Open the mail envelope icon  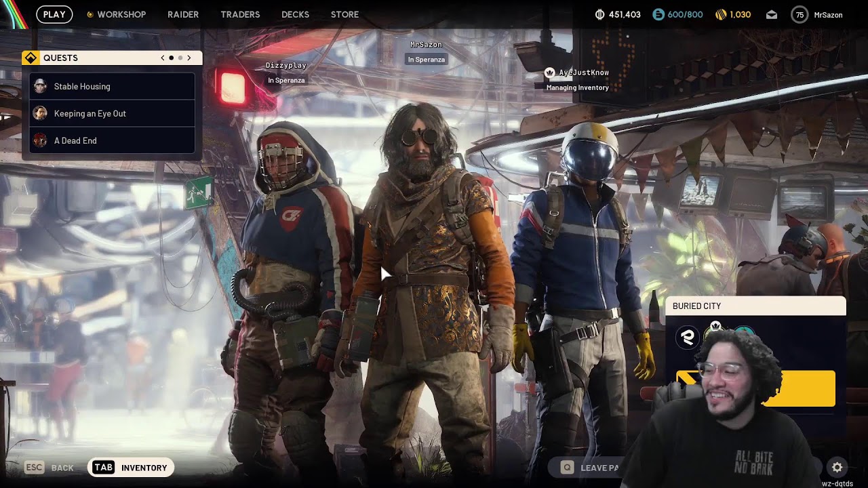772,14
